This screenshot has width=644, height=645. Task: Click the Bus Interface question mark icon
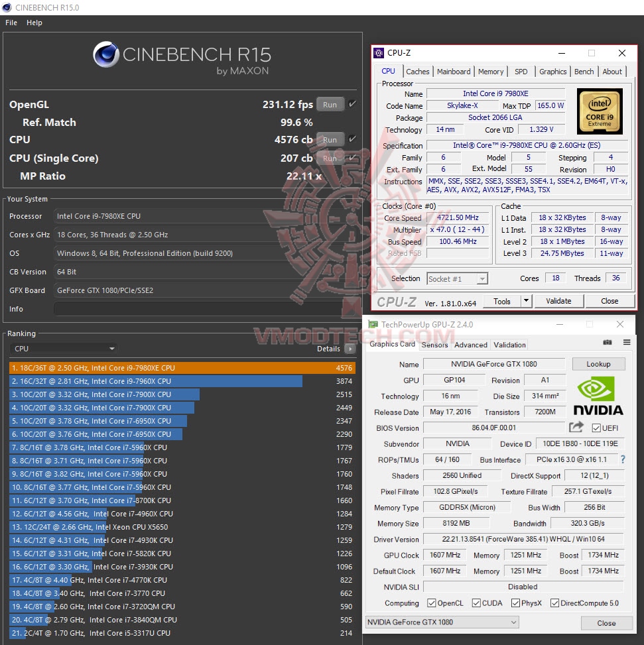623,459
